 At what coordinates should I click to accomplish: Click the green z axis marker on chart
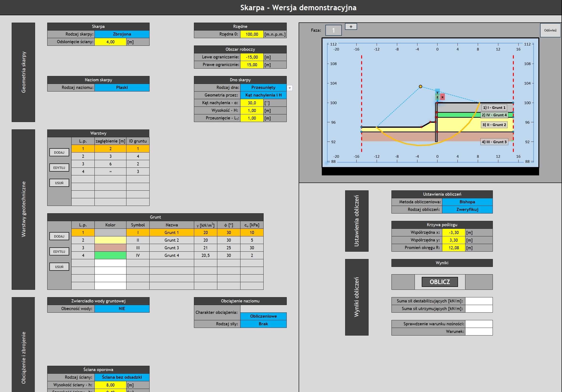pos(437,97)
